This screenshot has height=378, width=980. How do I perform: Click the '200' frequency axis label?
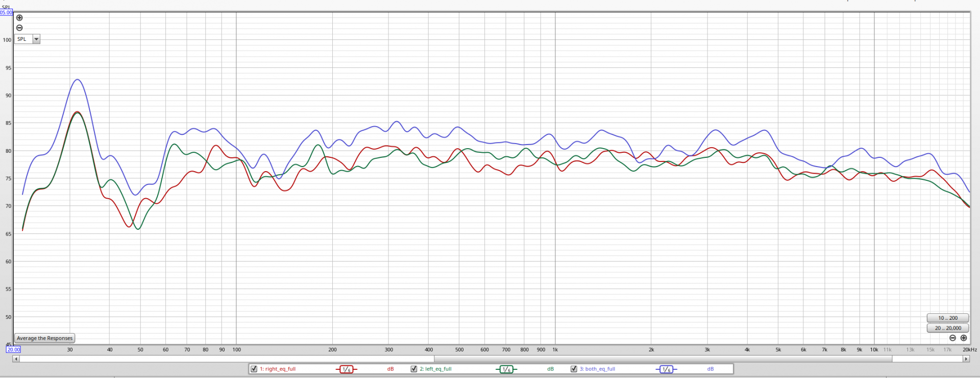coord(333,350)
